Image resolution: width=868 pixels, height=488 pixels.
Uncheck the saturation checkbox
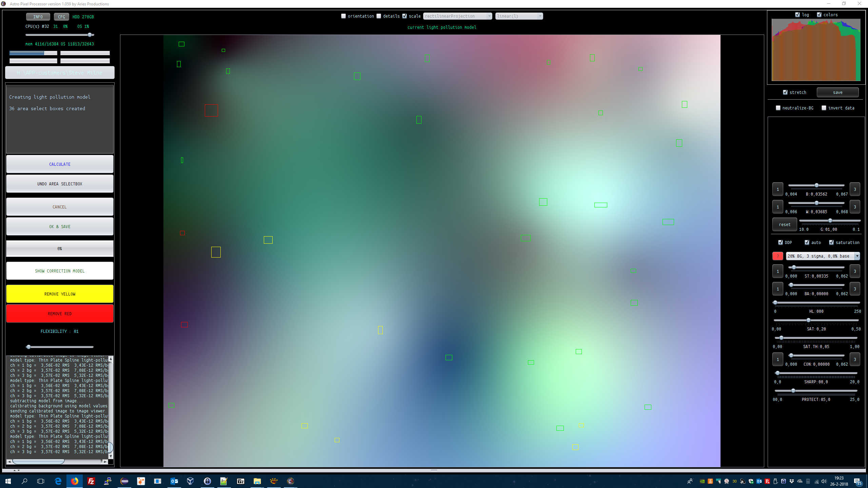[831, 243]
